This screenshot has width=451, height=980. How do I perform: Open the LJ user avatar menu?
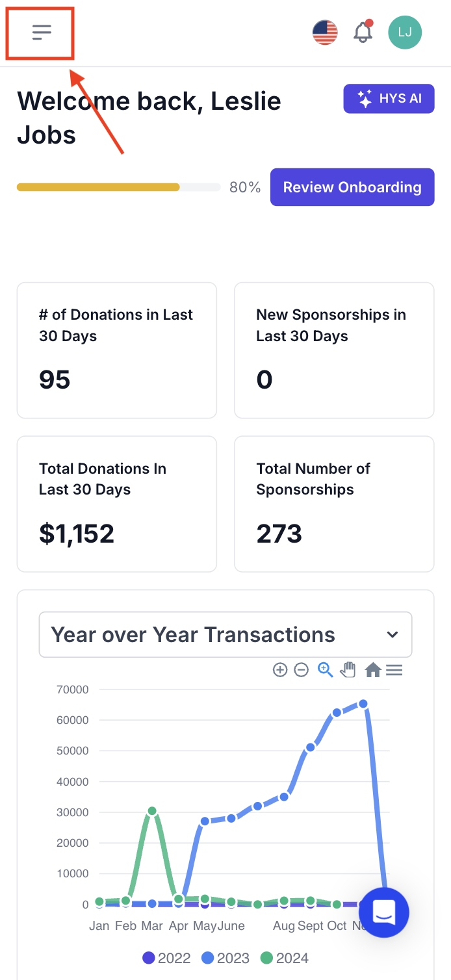[x=404, y=32]
